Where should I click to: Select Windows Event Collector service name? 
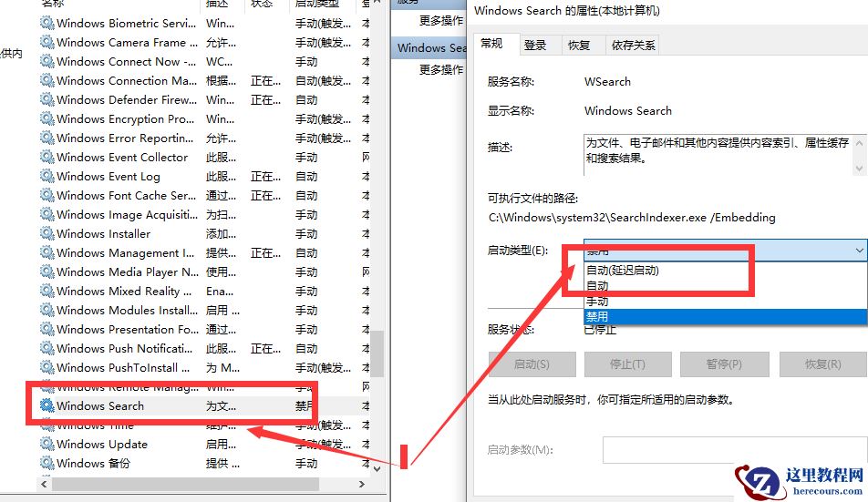pos(122,158)
